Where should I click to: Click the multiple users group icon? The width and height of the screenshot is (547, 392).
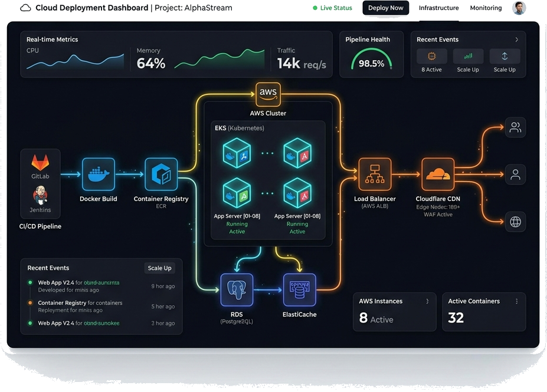pyautogui.click(x=515, y=127)
